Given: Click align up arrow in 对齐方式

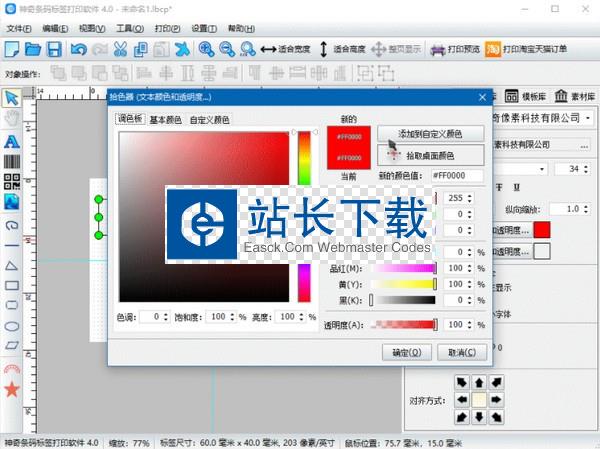Looking at the screenshot, I should pyautogui.click(x=479, y=382).
